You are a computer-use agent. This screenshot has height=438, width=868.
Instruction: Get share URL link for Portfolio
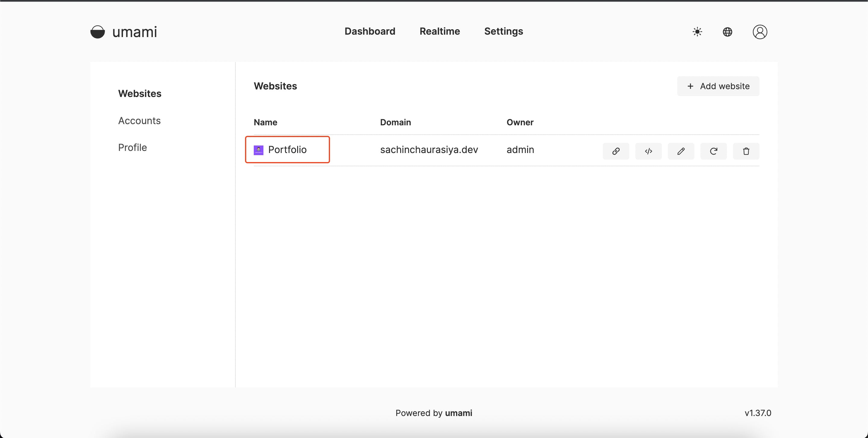click(616, 151)
